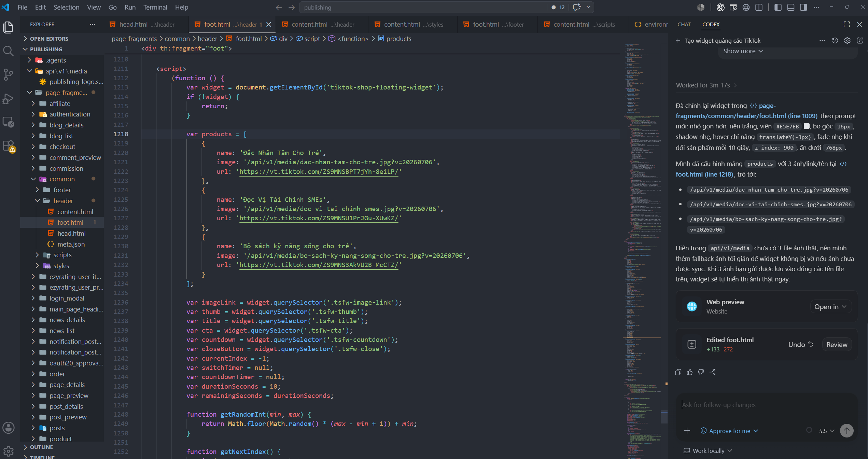Toggle the bottom Panel visibility
The height and width of the screenshot is (459, 868).
791,7
